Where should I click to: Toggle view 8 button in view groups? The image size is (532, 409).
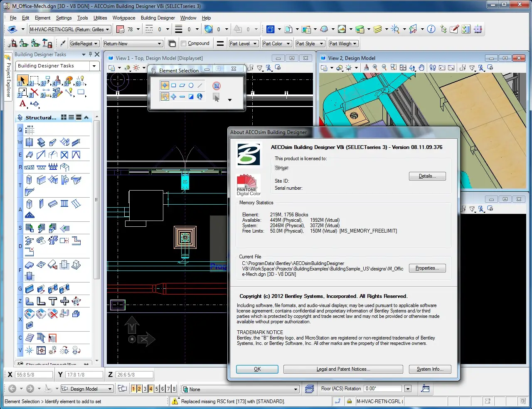coord(174,389)
